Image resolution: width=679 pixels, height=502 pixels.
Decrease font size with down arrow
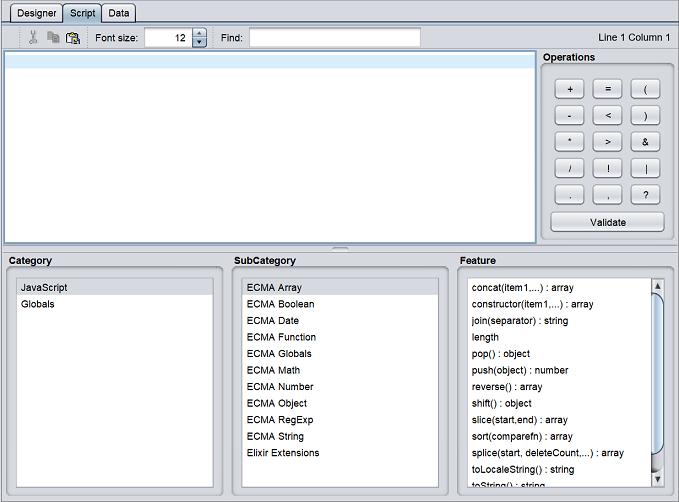(x=199, y=43)
